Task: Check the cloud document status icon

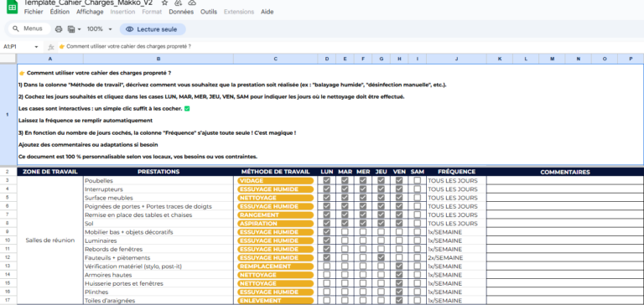Action: [x=192, y=3]
